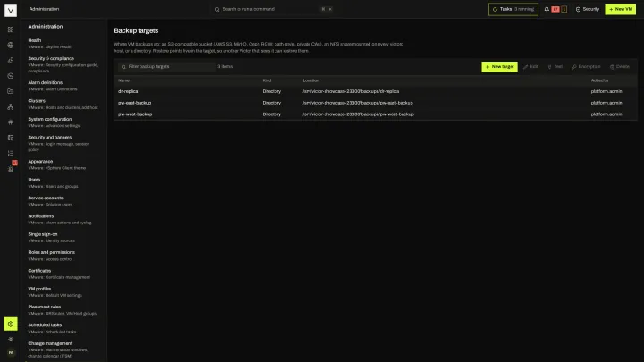Focus the Search or run a command box
This screenshot has width=644, height=362.
[273, 9]
